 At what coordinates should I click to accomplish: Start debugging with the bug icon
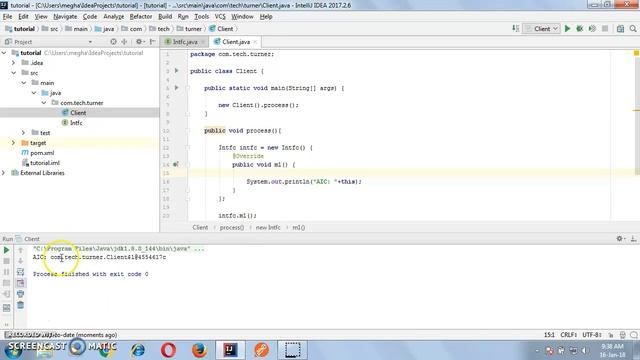[579, 29]
